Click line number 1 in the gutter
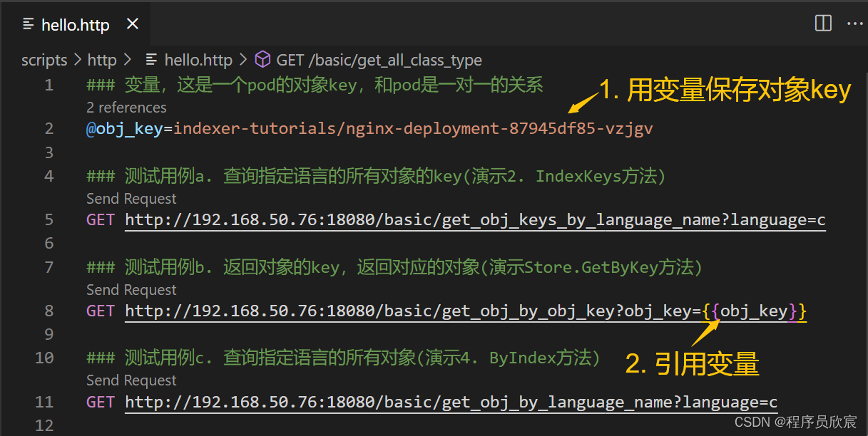This screenshot has height=436, width=868. pos(48,85)
